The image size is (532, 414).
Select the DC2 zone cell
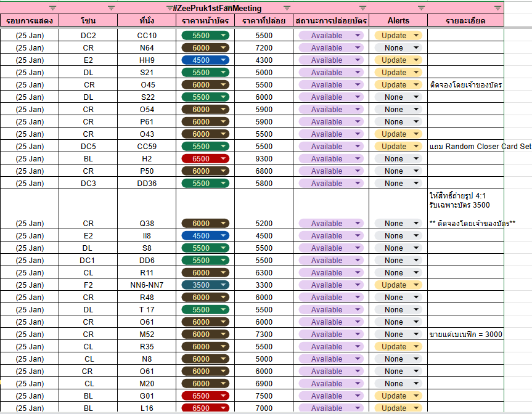point(88,35)
